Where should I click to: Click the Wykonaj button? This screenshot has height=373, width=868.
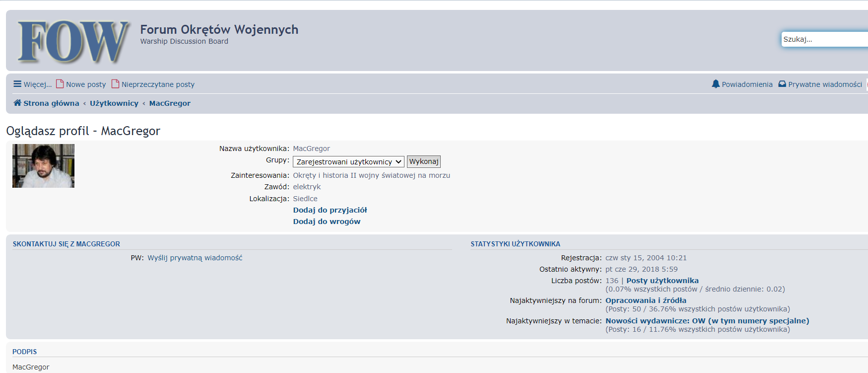pos(424,162)
